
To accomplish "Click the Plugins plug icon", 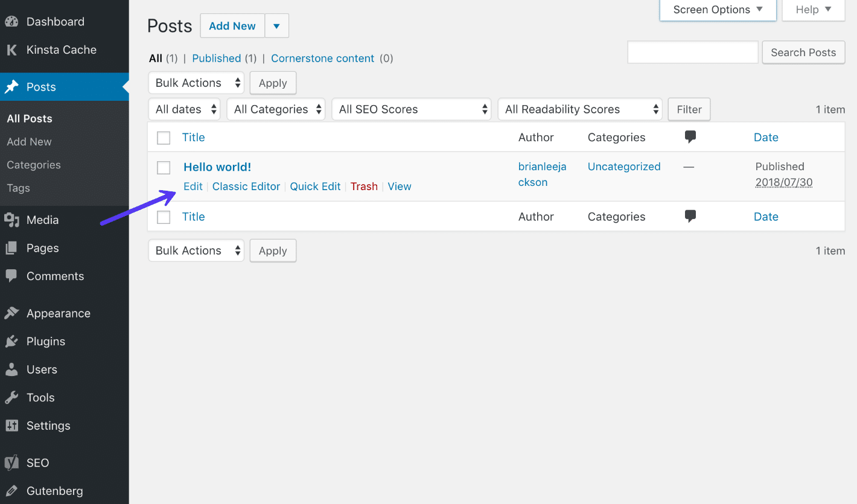I will 11,342.
